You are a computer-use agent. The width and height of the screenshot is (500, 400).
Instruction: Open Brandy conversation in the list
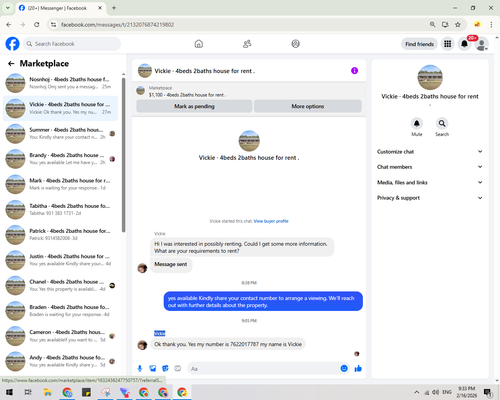[x=60, y=159]
